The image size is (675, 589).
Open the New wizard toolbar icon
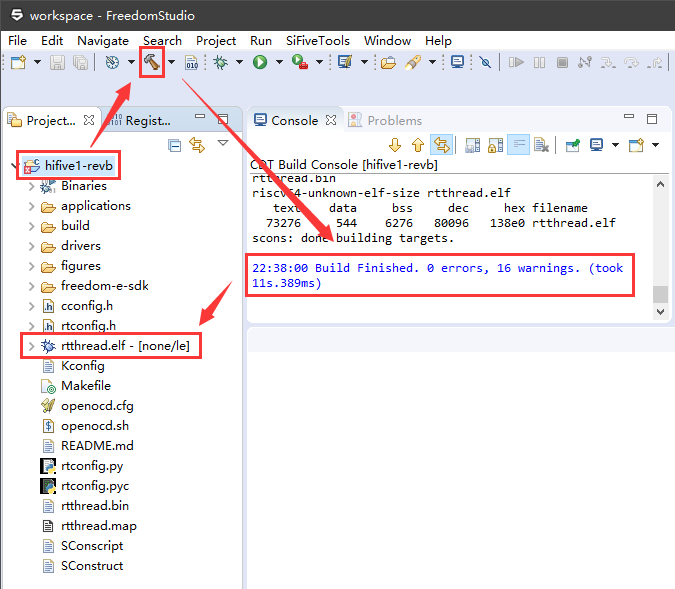click(19, 62)
